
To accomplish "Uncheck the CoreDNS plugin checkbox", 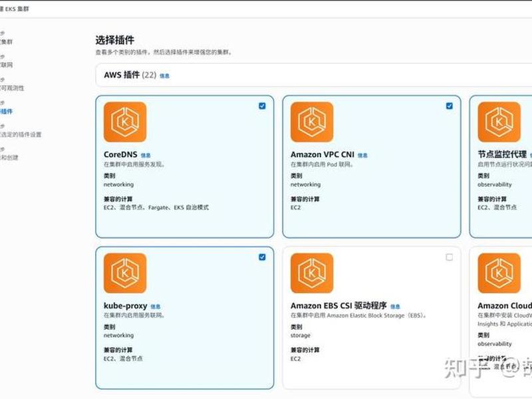I will [x=262, y=106].
